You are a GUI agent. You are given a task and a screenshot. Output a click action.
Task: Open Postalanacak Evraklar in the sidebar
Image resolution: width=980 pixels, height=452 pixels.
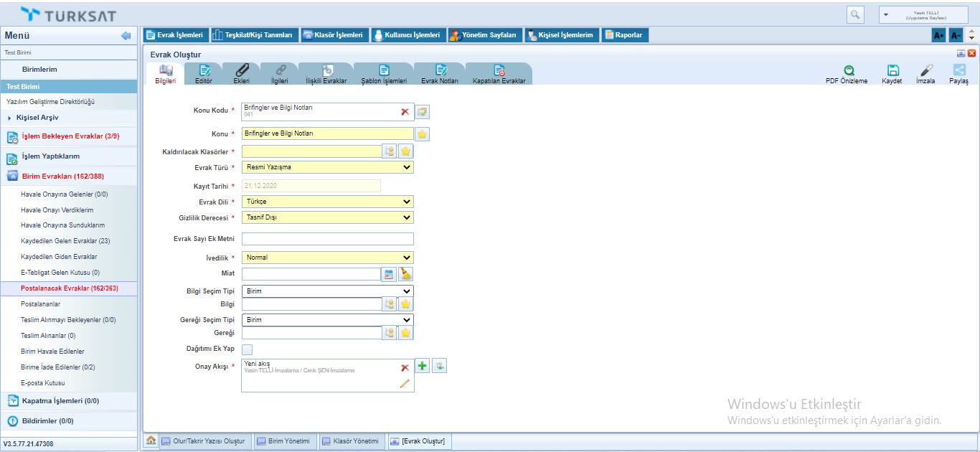click(x=69, y=288)
